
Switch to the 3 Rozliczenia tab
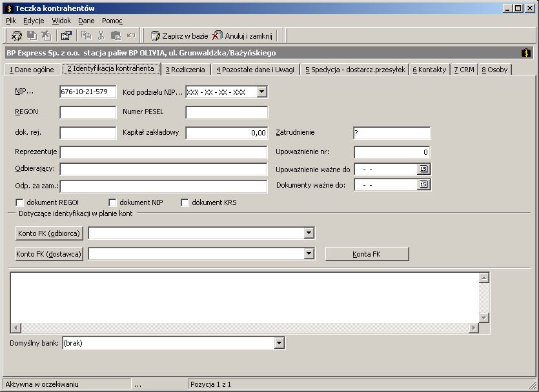pos(185,70)
